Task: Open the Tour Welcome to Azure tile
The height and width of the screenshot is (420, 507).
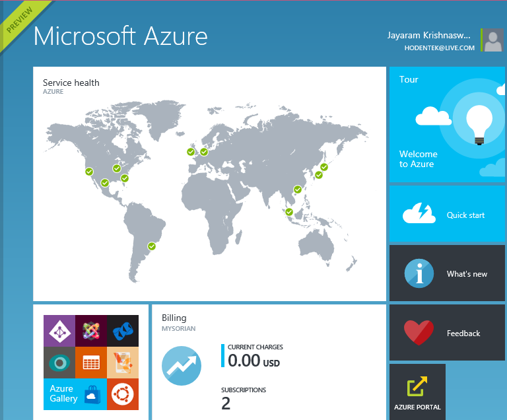Action: (447, 125)
